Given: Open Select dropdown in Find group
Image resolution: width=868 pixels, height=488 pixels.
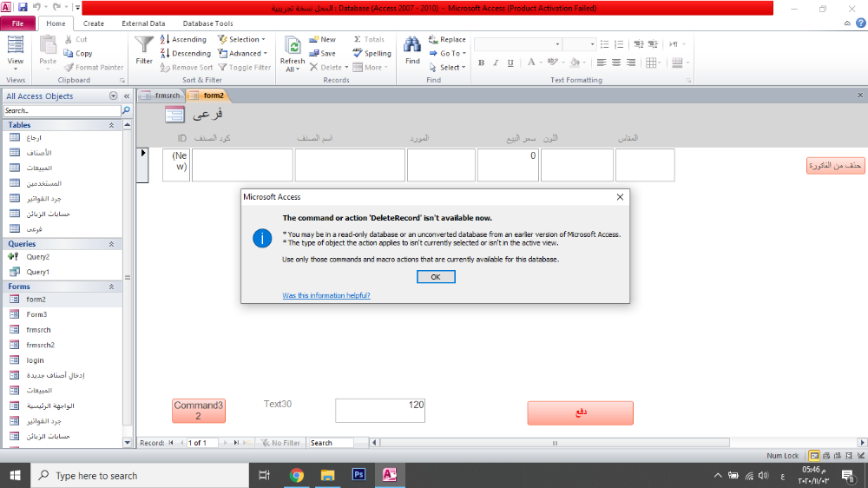Looking at the screenshot, I should pos(447,68).
